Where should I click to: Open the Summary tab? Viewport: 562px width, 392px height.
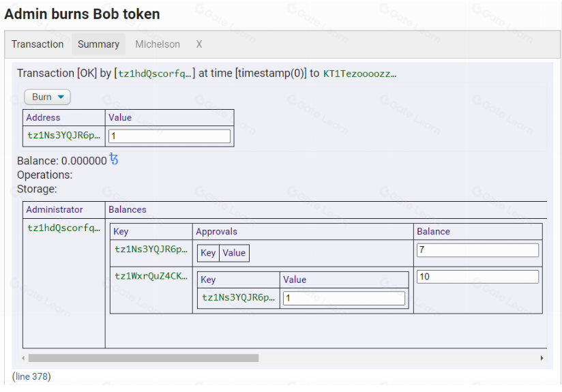pos(98,44)
